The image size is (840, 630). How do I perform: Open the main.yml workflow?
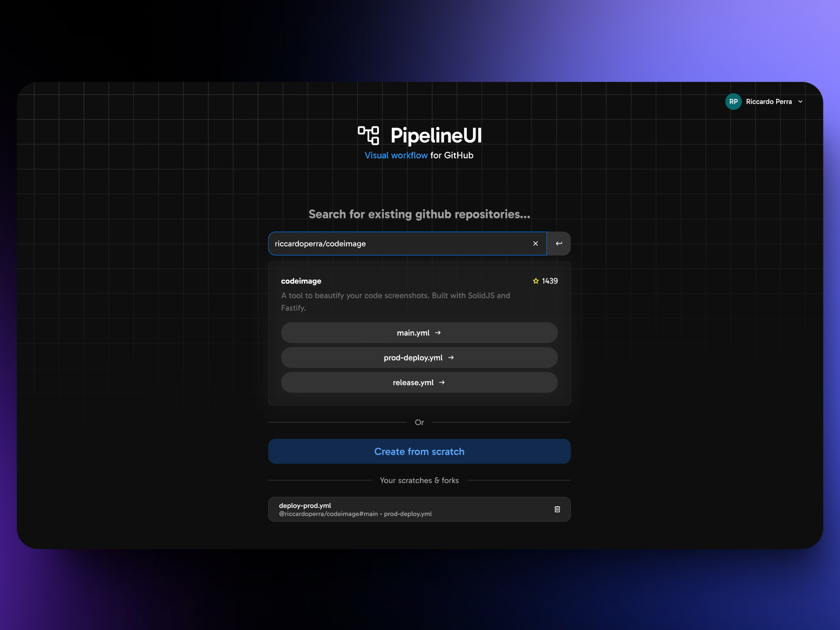pyautogui.click(x=419, y=333)
